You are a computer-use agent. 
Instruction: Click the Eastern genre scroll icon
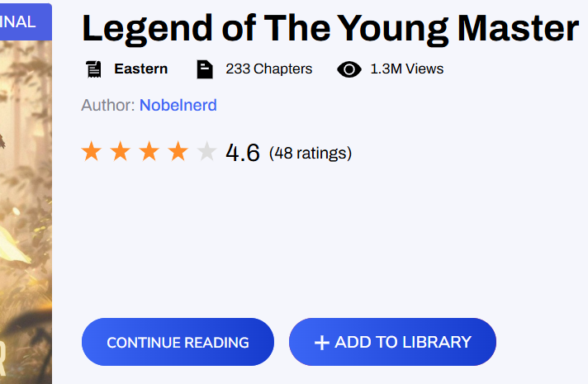point(94,69)
